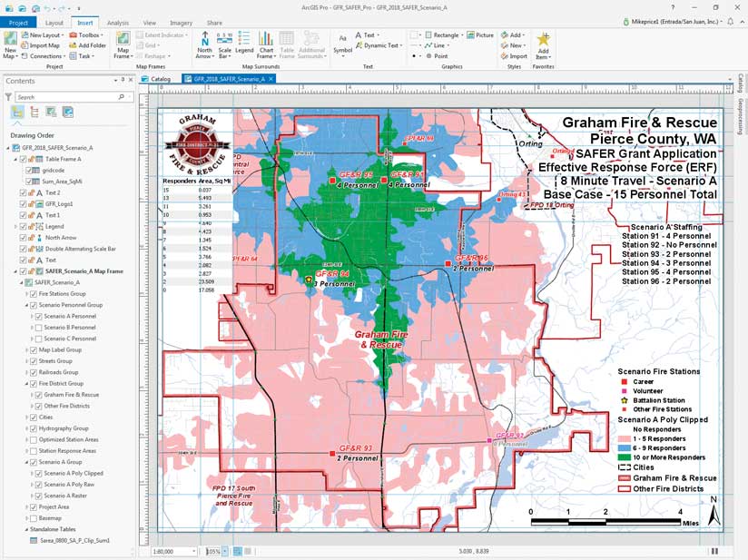
Task: Insert a North Arrow
Action: tap(204, 45)
